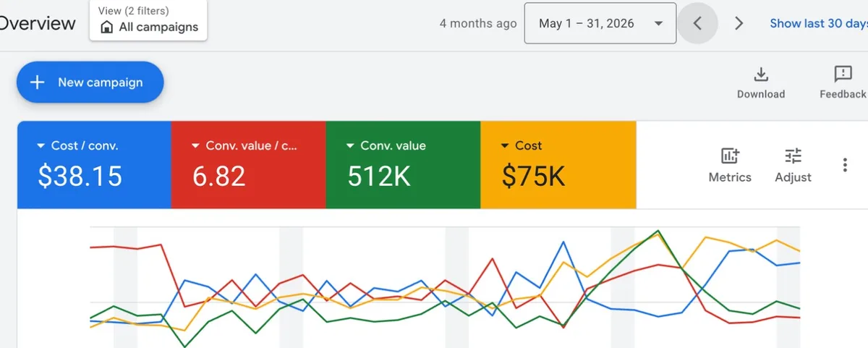The width and height of the screenshot is (868, 348).
Task: Select the green 512K scorecard
Action: (404, 165)
